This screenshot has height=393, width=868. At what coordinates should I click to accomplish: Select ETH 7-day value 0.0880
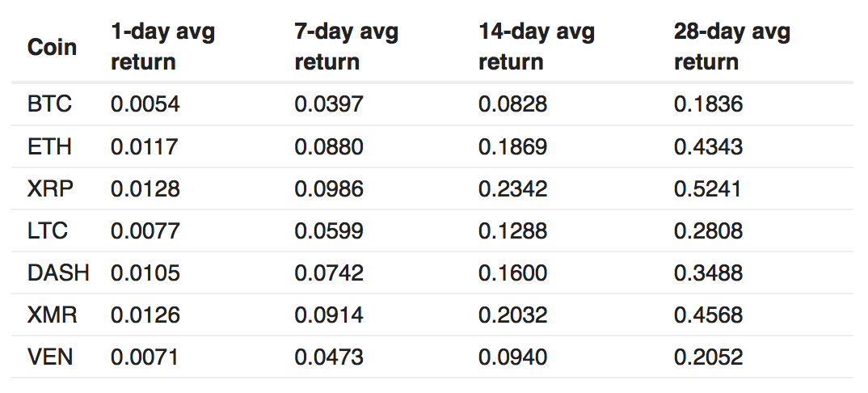pyautogui.click(x=329, y=146)
